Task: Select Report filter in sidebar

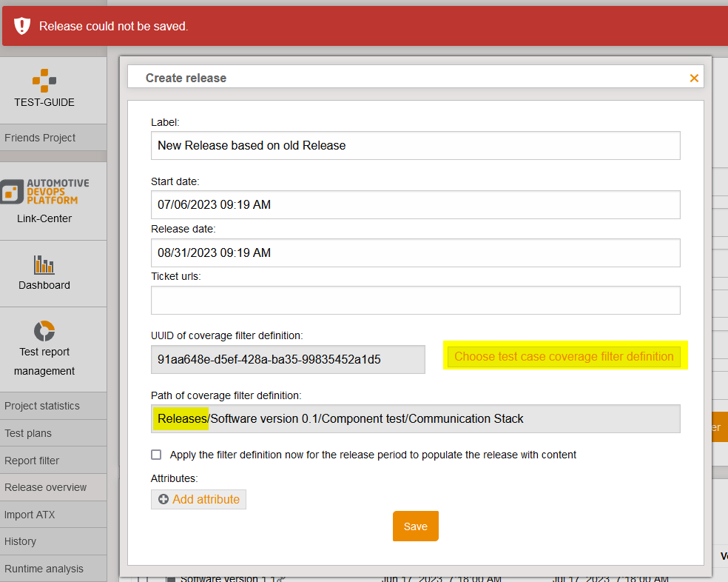Action: (32, 461)
